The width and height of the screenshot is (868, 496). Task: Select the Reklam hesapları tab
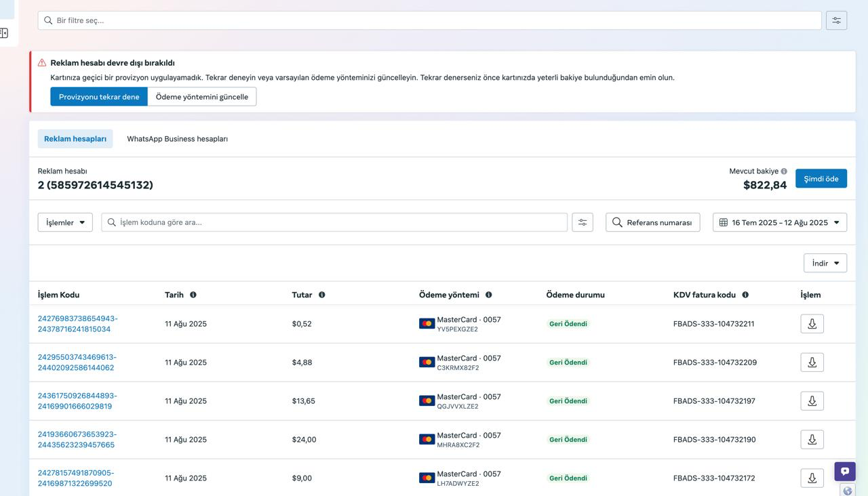[75, 139]
